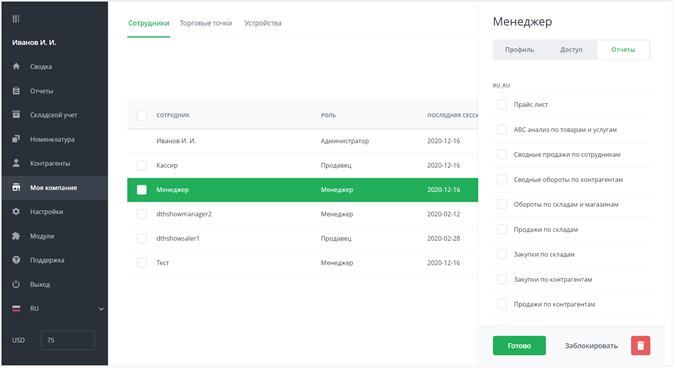675x368 pixels.
Task: Open Номенклатура in the sidebar
Action: click(x=52, y=139)
